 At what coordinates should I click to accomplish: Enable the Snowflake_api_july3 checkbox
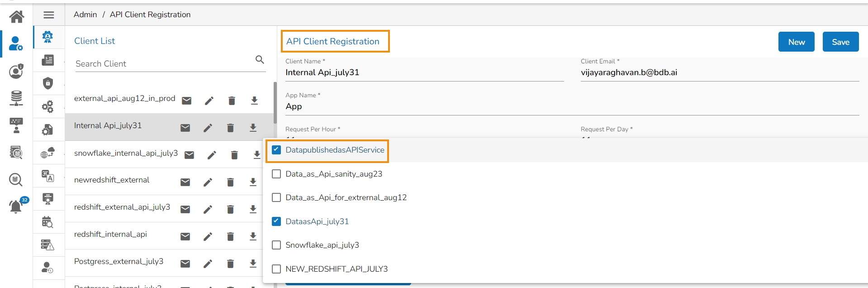click(x=276, y=245)
